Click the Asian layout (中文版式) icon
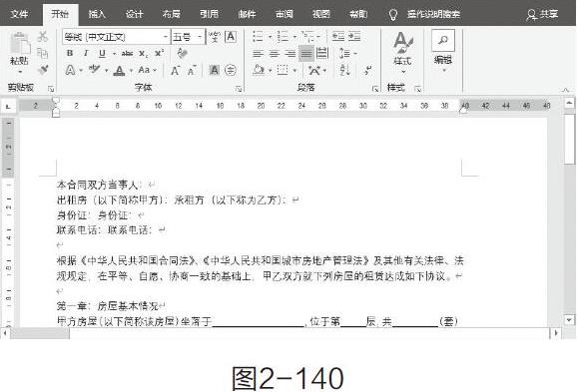Viewport: 577px width, 392px height. tap(314, 70)
